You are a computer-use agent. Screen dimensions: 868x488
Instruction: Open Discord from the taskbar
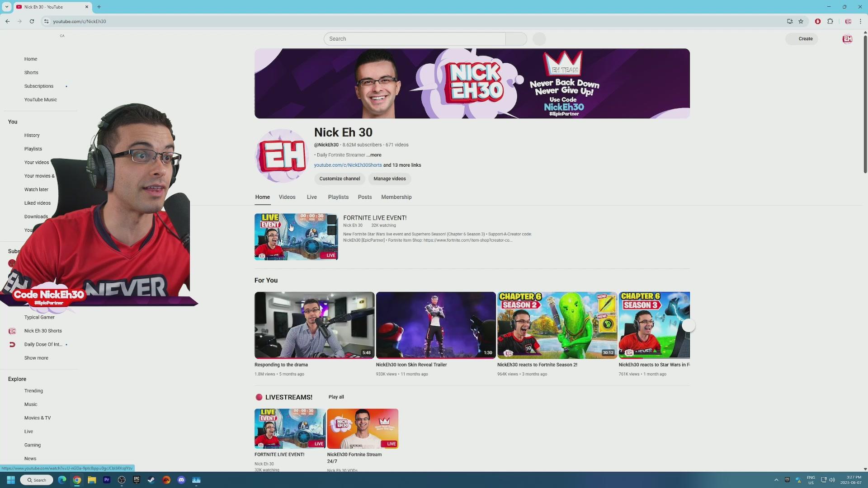point(181,480)
